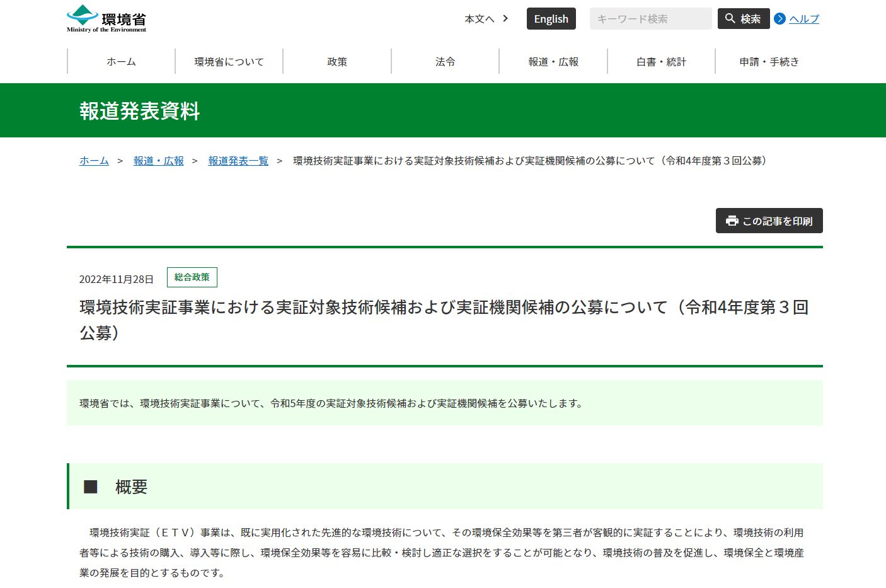Open the ヘルプ page

pyautogui.click(x=803, y=20)
